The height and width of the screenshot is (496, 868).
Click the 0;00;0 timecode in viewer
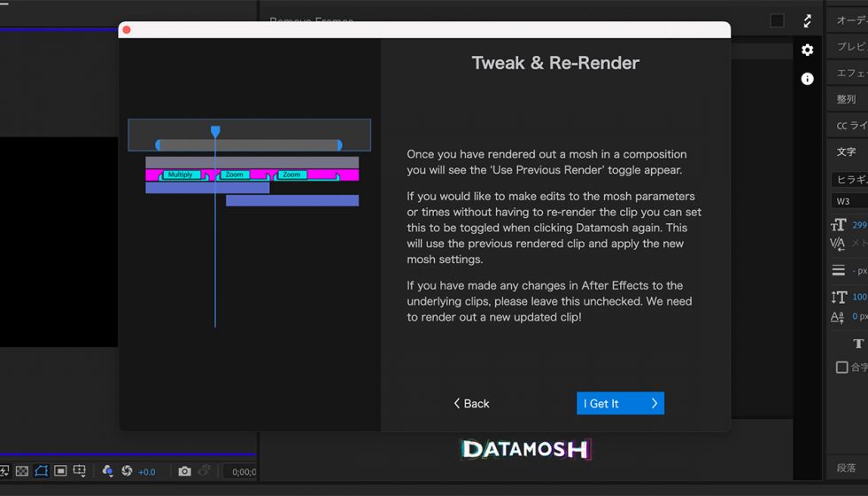click(x=244, y=472)
